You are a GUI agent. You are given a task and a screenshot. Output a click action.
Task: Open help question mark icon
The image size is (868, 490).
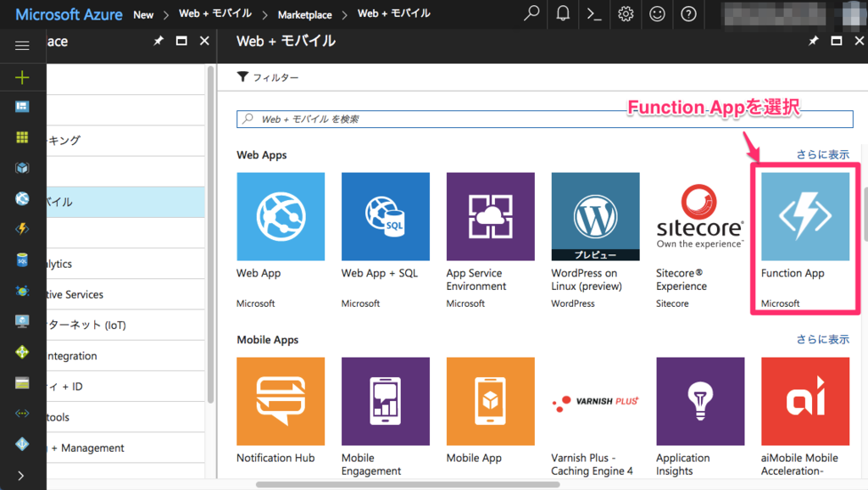tap(688, 14)
